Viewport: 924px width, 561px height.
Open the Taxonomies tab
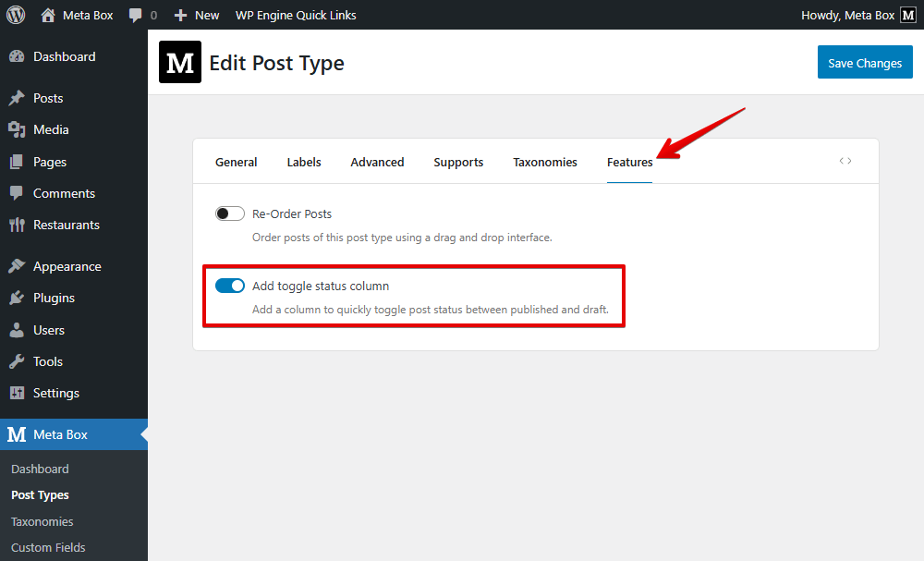544,162
